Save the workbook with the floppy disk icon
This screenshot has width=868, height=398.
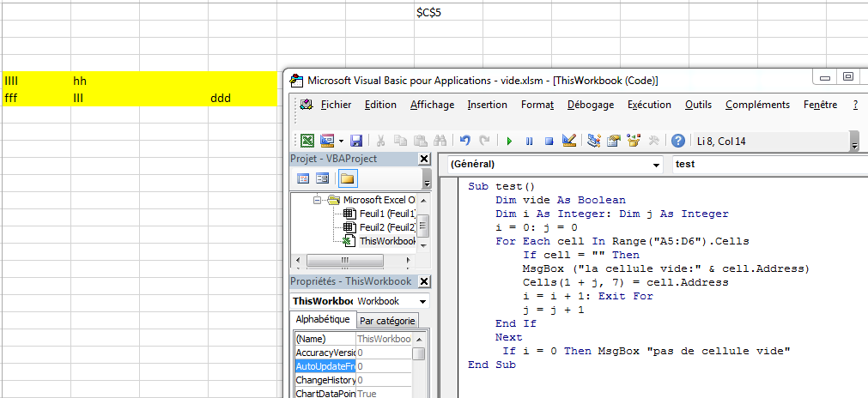coord(356,141)
